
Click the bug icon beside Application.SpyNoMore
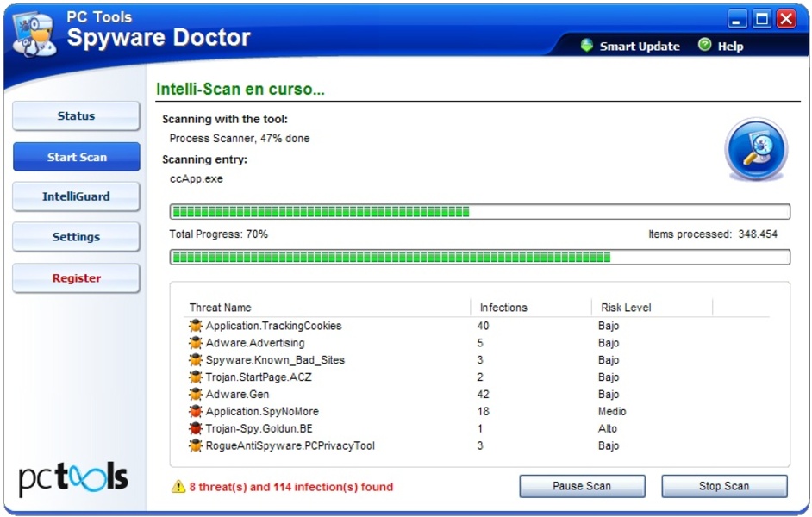click(x=196, y=411)
